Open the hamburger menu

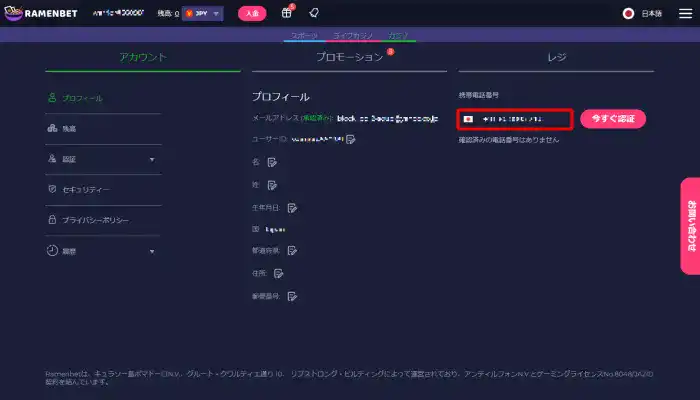point(685,14)
